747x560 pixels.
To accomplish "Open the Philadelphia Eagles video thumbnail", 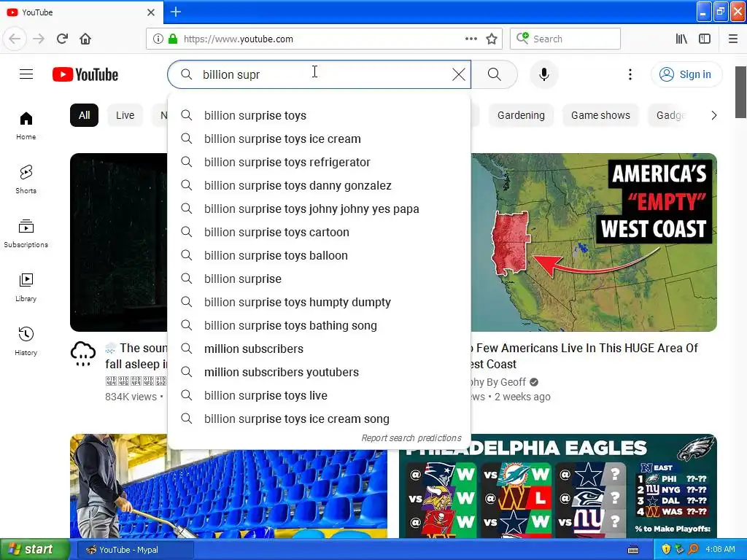I will click(558, 486).
